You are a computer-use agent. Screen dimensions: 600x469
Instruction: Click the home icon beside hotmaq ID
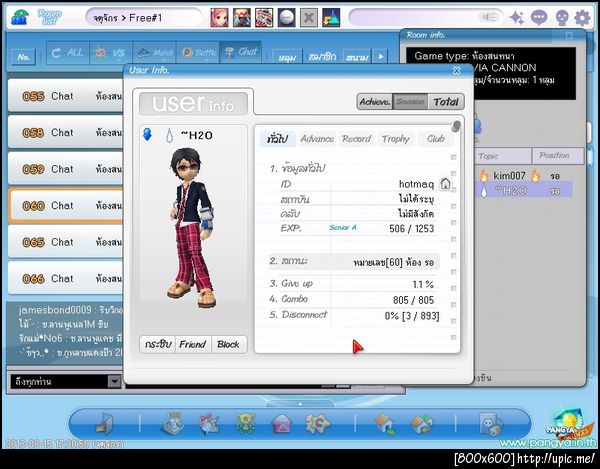[445, 184]
